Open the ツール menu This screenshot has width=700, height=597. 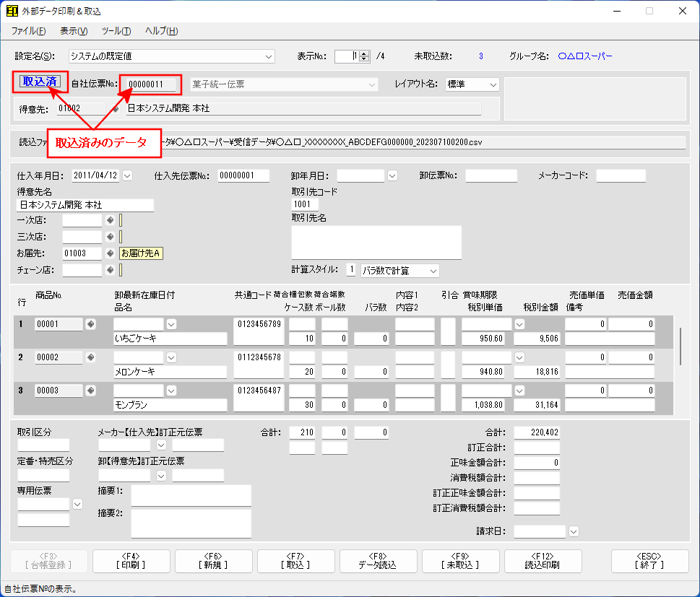pyautogui.click(x=116, y=31)
